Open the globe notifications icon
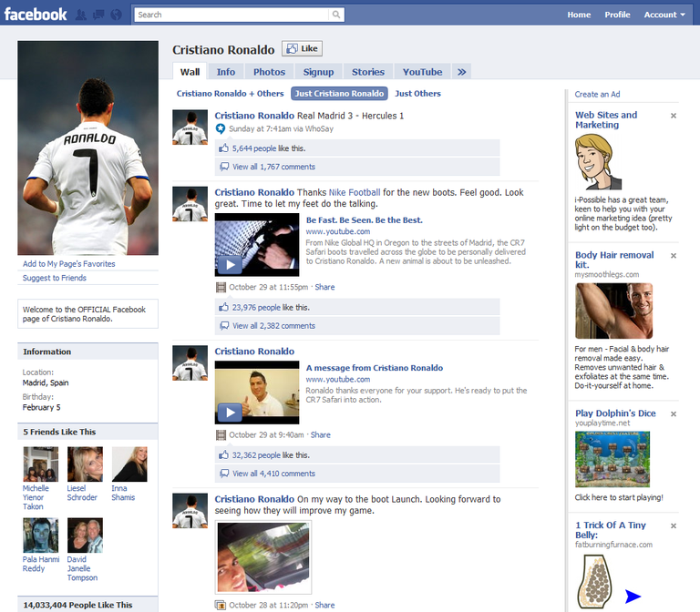 116,15
